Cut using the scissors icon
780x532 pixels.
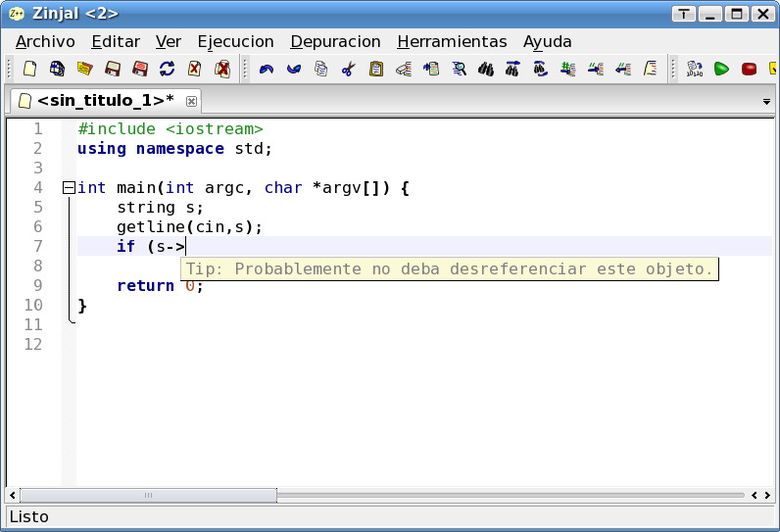[x=349, y=69]
